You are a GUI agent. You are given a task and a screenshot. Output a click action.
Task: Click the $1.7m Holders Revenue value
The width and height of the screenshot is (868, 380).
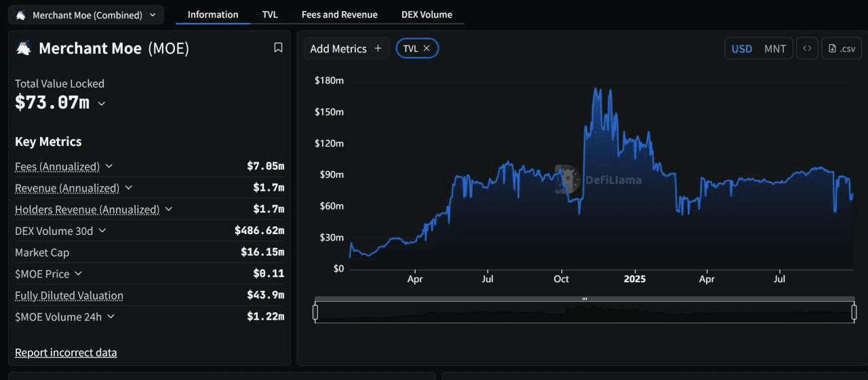pyautogui.click(x=269, y=209)
